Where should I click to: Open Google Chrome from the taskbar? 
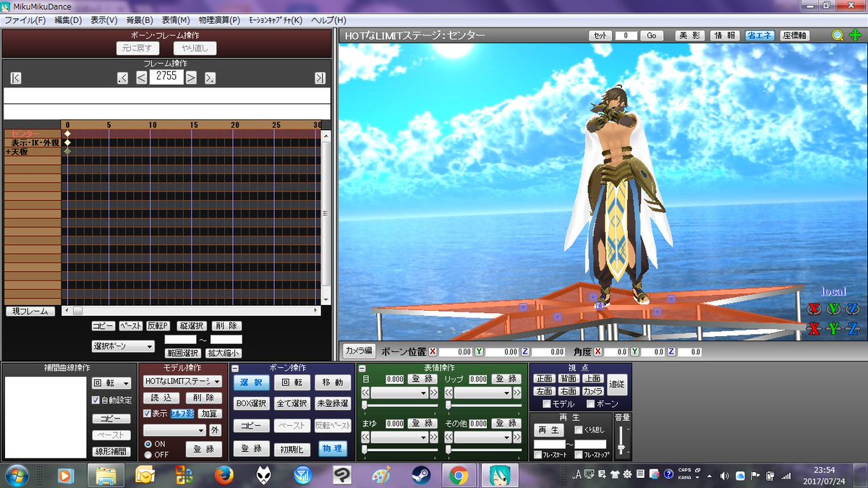click(x=459, y=475)
